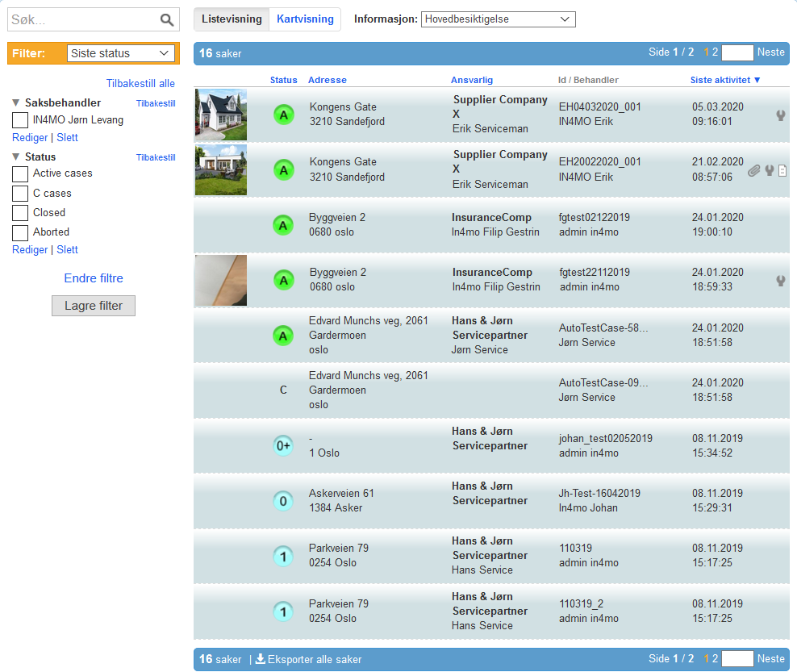Tick the Closed status checkbox
The width and height of the screenshot is (797, 672).
pos(20,213)
